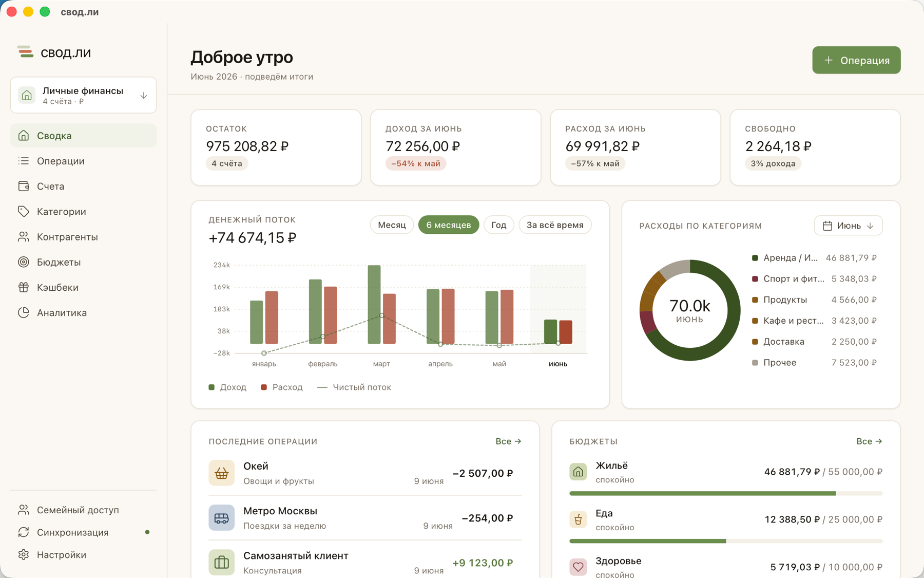
Task: Click the март income bar in the chart
Action: point(374,305)
